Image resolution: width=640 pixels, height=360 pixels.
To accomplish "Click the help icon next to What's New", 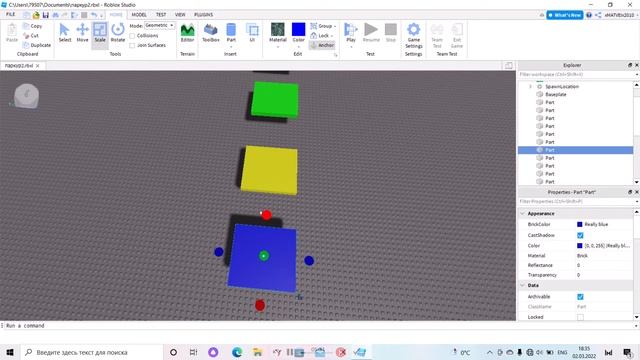I will [x=589, y=15].
